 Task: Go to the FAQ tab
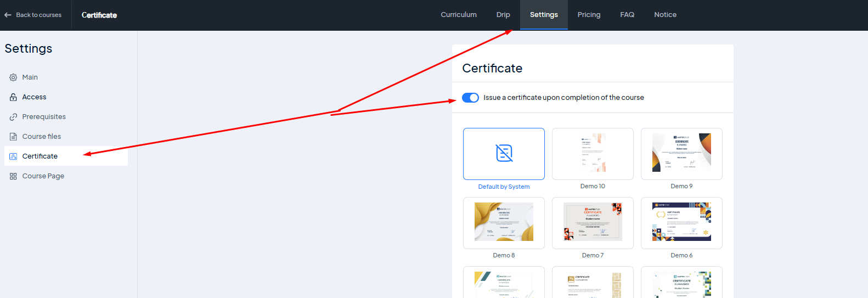(x=627, y=15)
